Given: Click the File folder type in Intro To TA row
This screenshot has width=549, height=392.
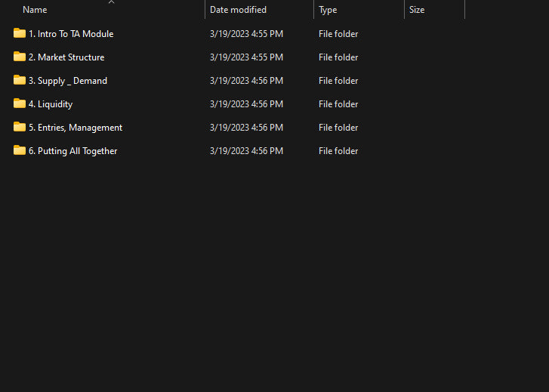Looking at the screenshot, I should pyautogui.click(x=338, y=34).
